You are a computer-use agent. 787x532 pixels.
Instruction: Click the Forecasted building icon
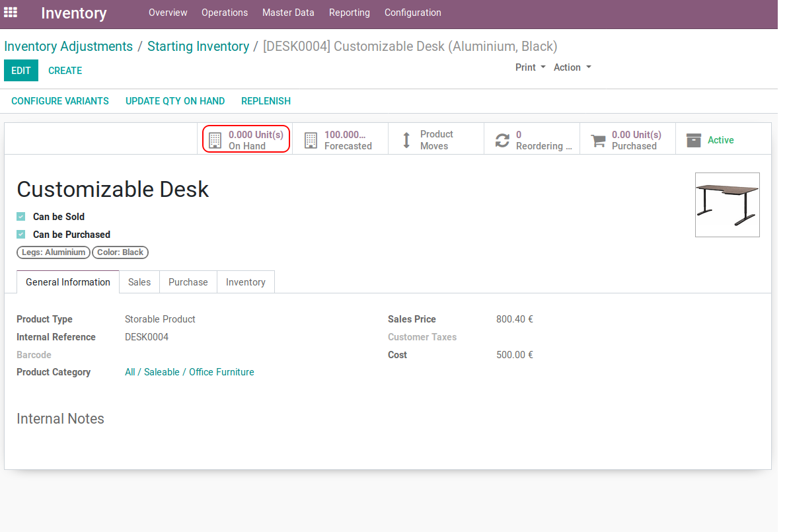[x=311, y=140]
